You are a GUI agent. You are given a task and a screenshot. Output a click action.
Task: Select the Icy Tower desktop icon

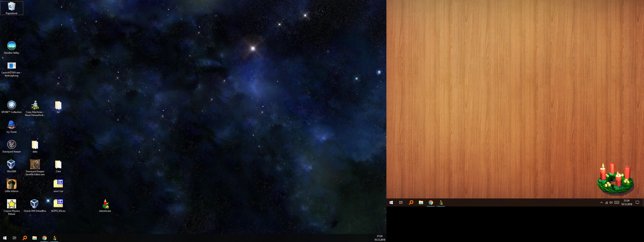pos(11,125)
